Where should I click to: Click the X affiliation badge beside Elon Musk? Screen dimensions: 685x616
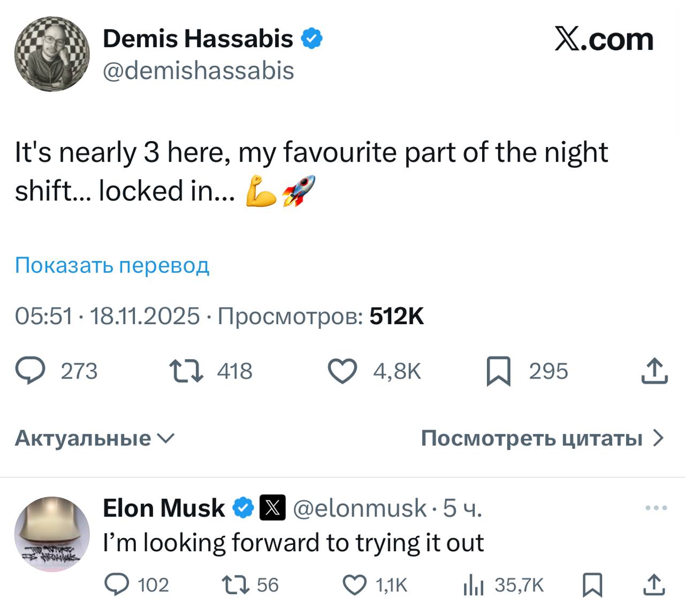[272, 508]
